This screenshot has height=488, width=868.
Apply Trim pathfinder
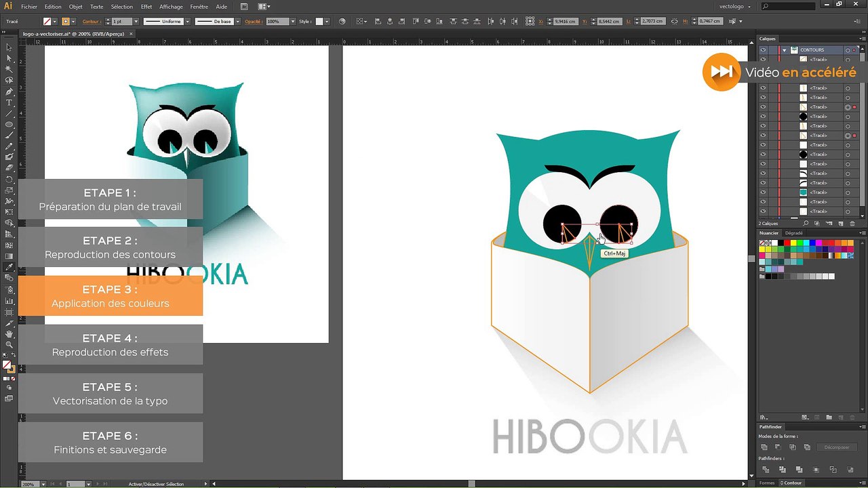[782, 470]
